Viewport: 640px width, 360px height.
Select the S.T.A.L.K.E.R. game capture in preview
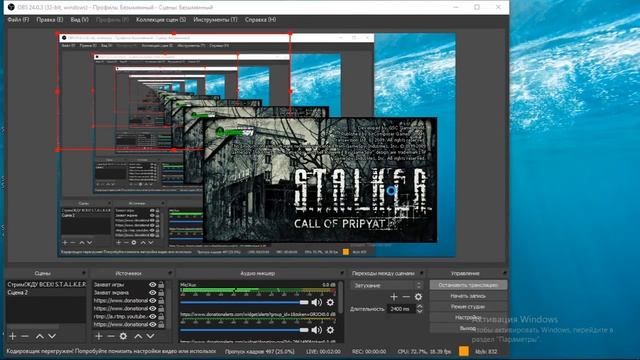(320, 180)
